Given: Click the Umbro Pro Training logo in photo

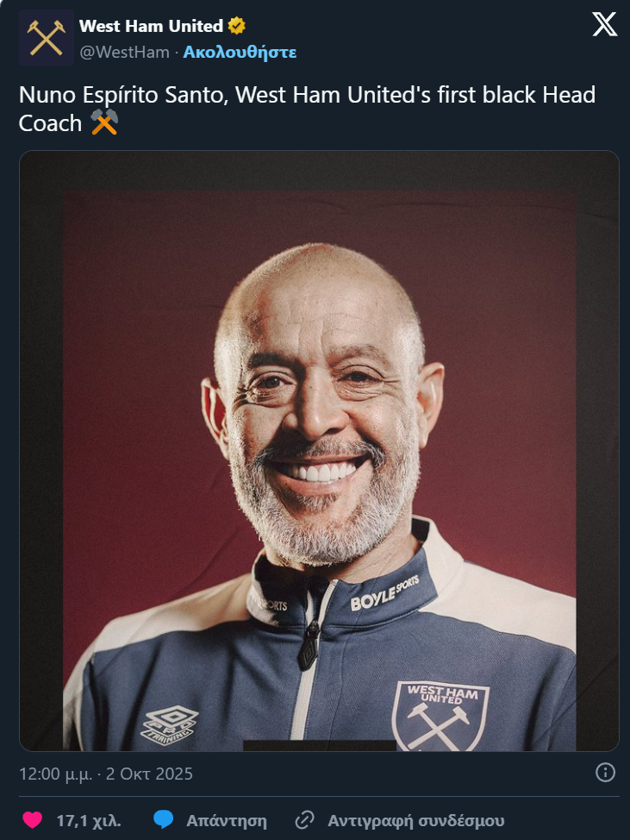Looking at the screenshot, I should [170, 725].
